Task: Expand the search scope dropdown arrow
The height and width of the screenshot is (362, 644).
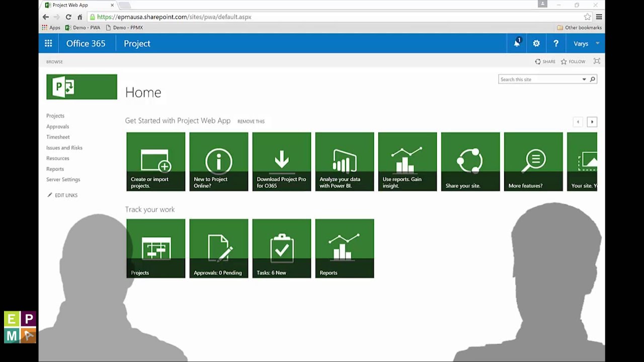Action: click(584, 79)
